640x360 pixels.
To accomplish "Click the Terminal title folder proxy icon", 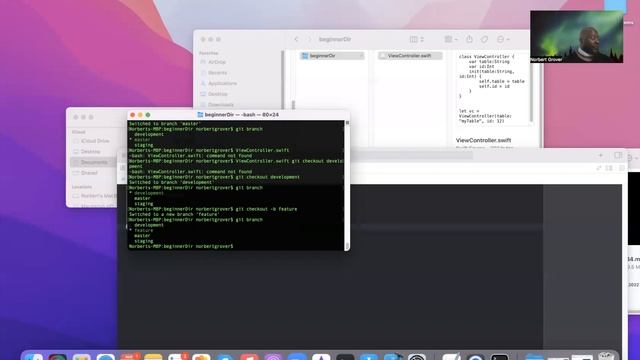I will [x=200, y=115].
